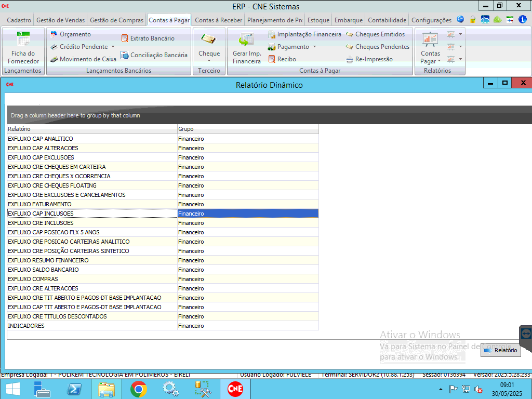
Task: Click Gerar Imp. Financeira icon
Action: coord(246,41)
